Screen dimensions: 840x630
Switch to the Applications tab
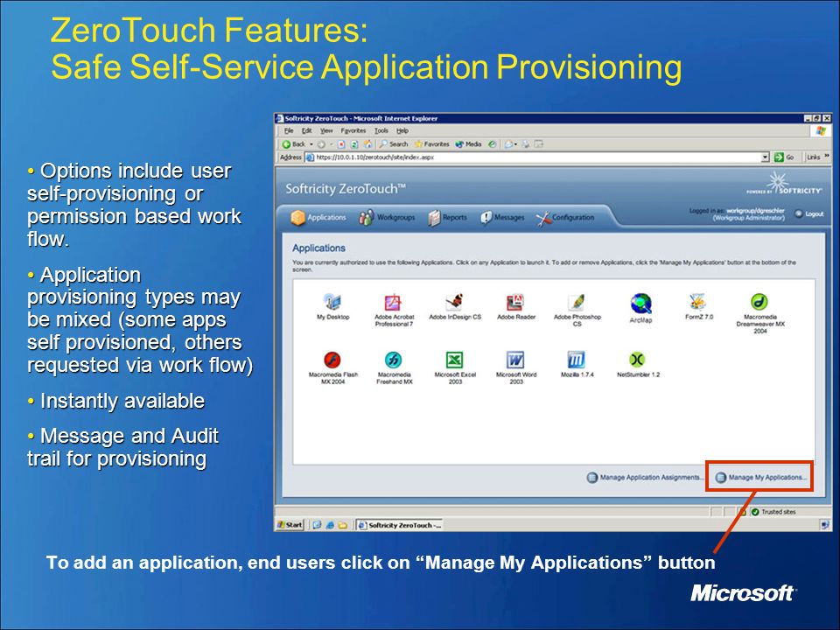[318, 218]
